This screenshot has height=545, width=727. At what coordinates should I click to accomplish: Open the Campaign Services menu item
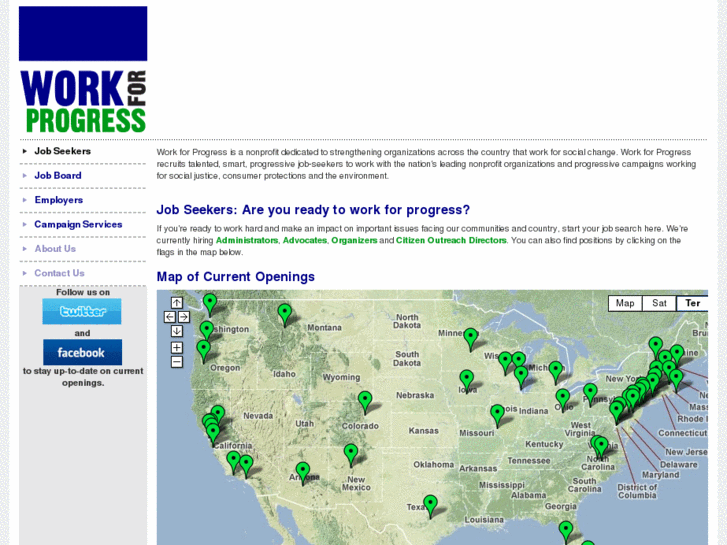tap(78, 224)
